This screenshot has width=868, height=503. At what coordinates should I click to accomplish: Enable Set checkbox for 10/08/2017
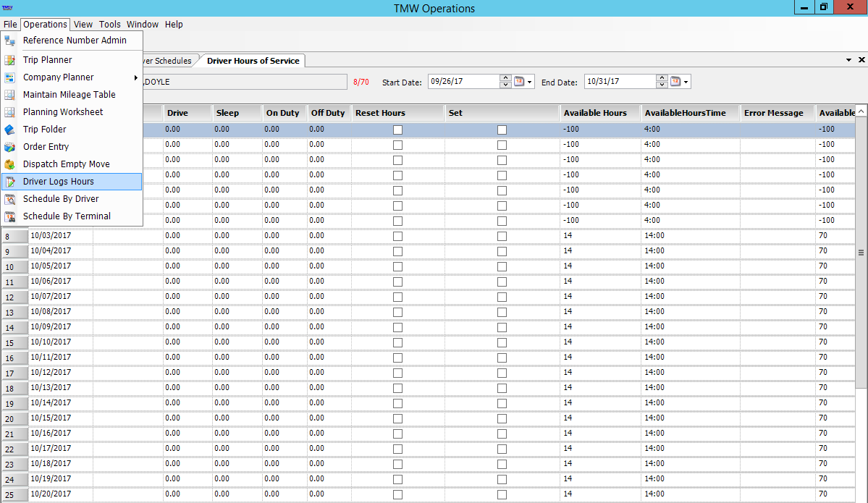click(x=502, y=312)
